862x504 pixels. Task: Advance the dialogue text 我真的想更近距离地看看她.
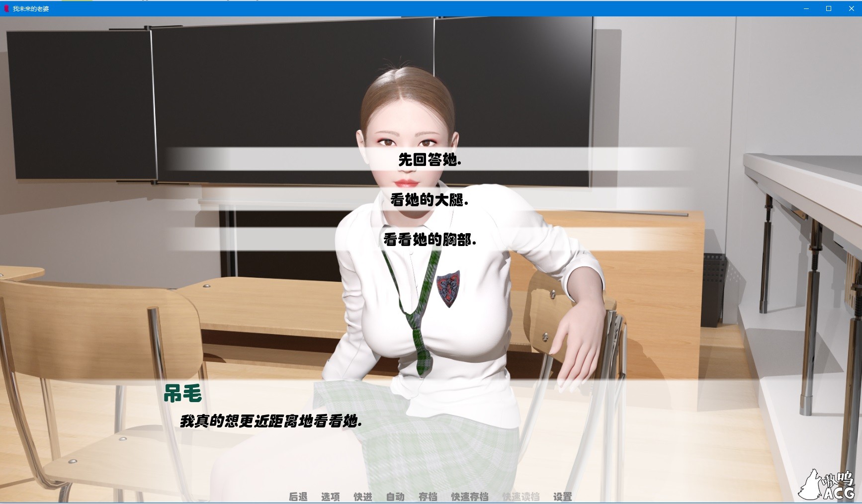click(x=271, y=421)
